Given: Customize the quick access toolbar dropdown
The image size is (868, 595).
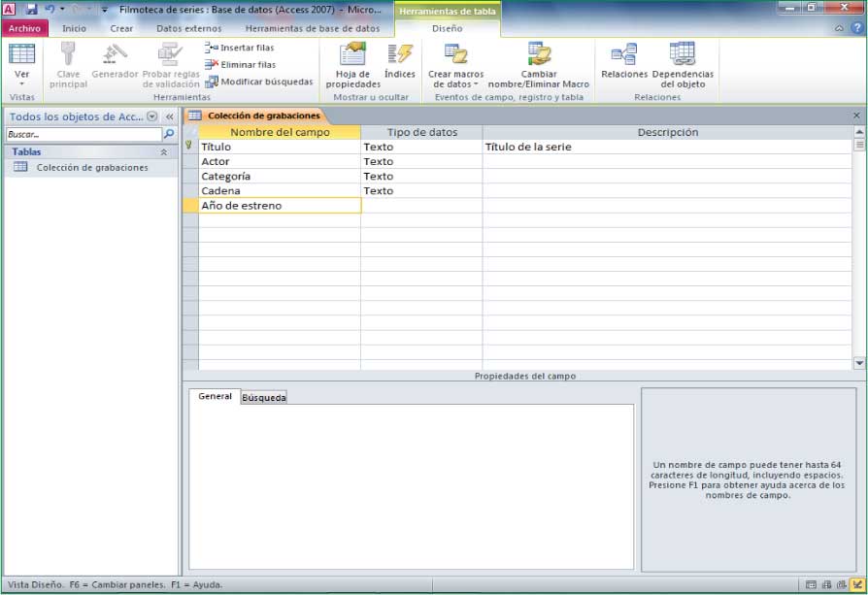Looking at the screenshot, I should point(104,10).
